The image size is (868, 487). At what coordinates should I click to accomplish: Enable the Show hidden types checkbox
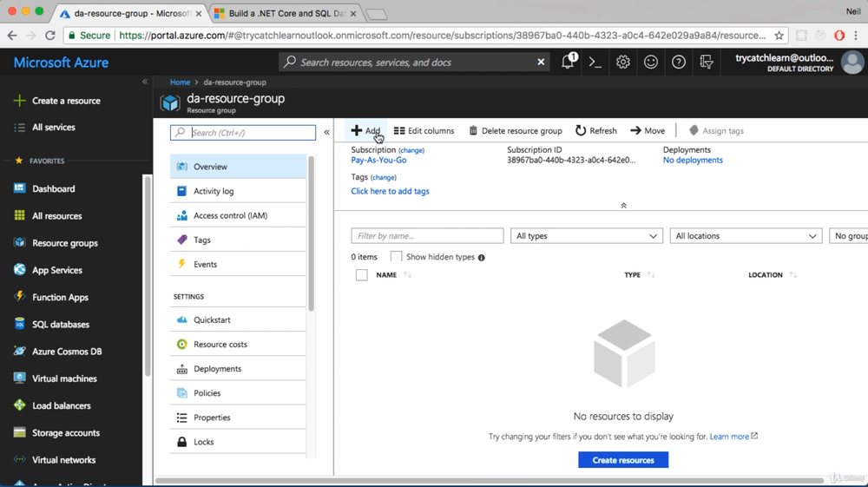pos(396,257)
